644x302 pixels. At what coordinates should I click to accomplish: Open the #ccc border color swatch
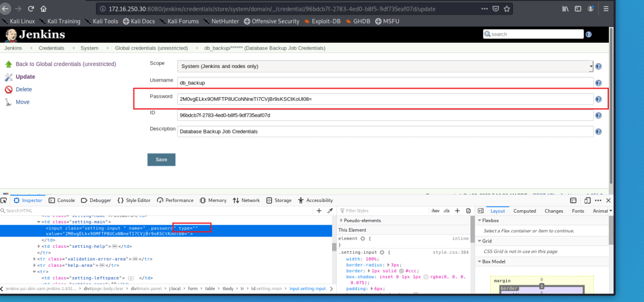(401, 271)
